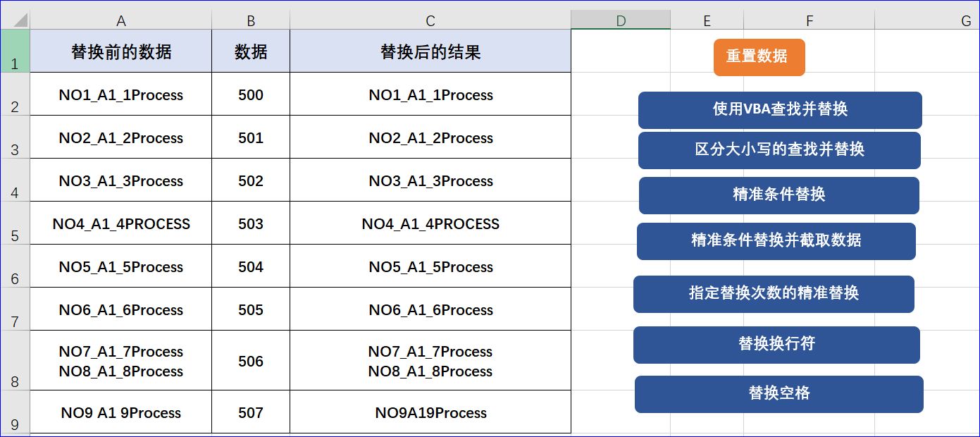Select cell with value 505

[251, 309]
